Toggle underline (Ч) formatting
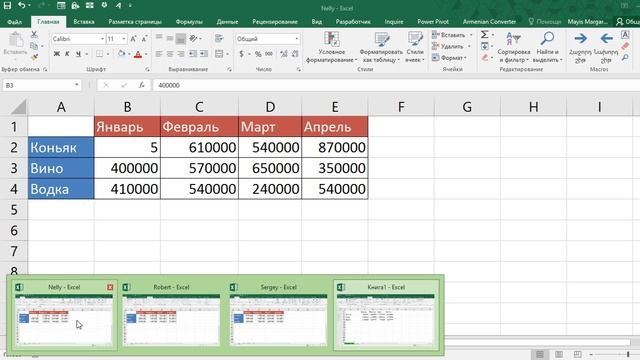Viewport: 640px width, 360px height. (x=78, y=54)
